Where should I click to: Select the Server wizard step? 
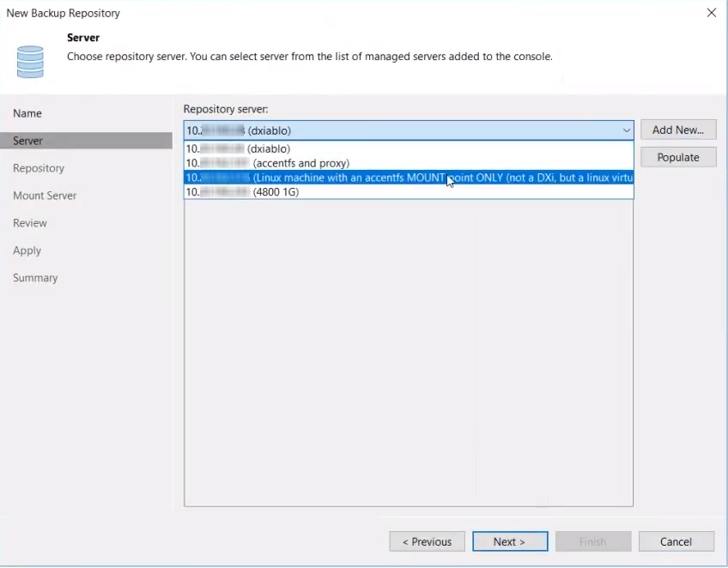[28, 141]
